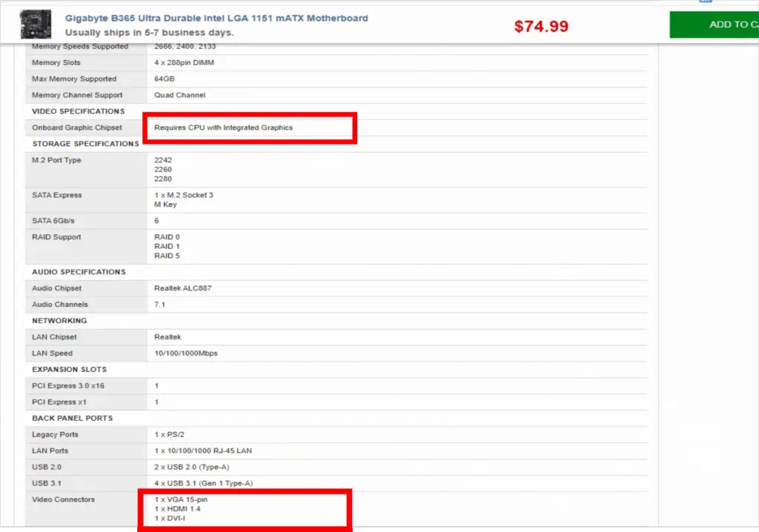Viewport: 759px width, 532px height.
Task: Click the 'Audio Chipset' label
Action: tap(56, 288)
